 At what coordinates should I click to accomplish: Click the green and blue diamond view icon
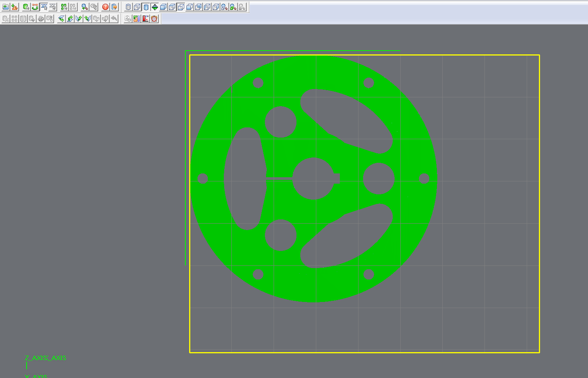click(x=155, y=7)
